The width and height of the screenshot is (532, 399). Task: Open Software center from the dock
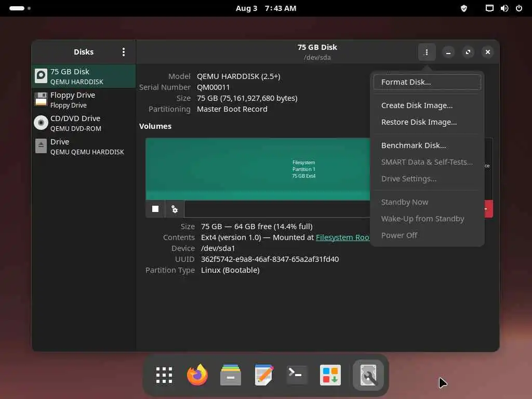(330, 375)
